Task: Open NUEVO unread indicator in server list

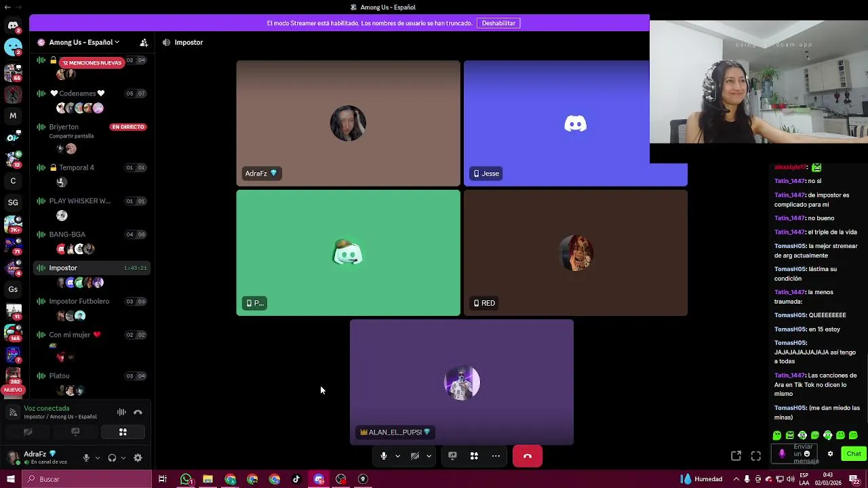Action: click(13, 390)
